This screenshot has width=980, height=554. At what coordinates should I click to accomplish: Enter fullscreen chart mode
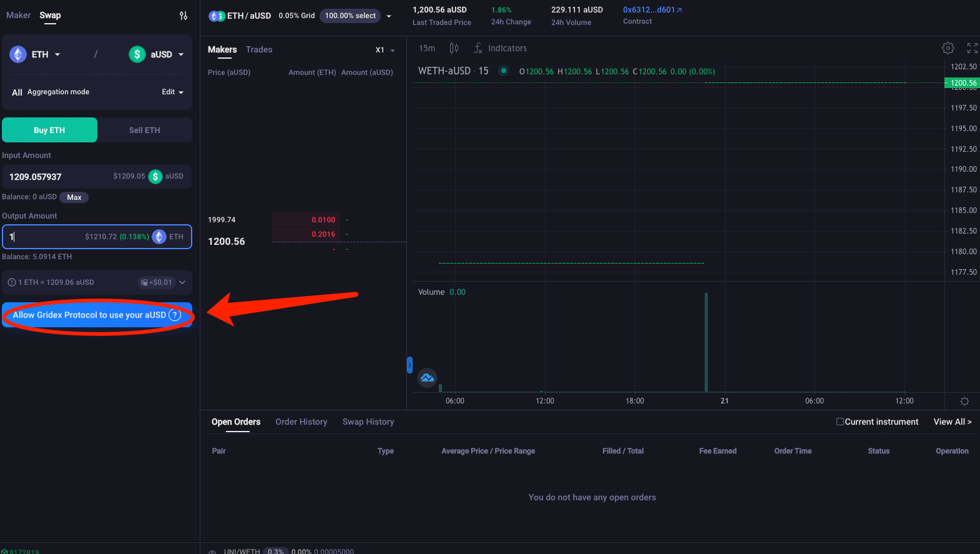click(x=972, y=48)
